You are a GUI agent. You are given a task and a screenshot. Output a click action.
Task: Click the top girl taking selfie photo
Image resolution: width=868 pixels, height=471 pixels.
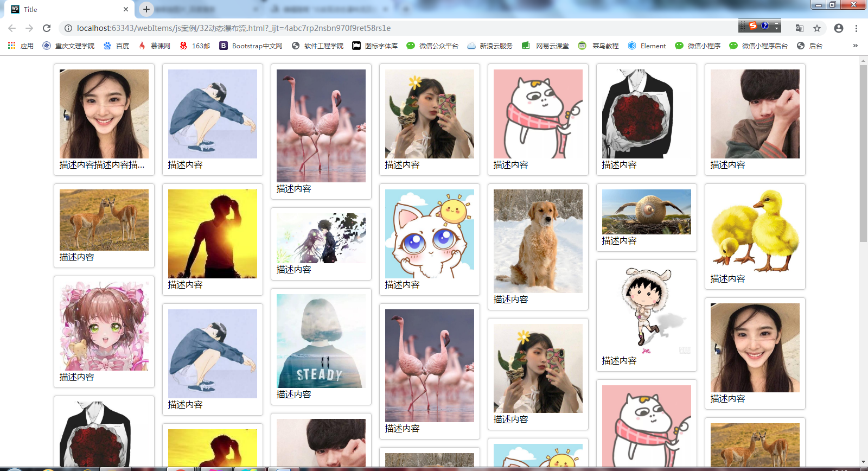430,114
